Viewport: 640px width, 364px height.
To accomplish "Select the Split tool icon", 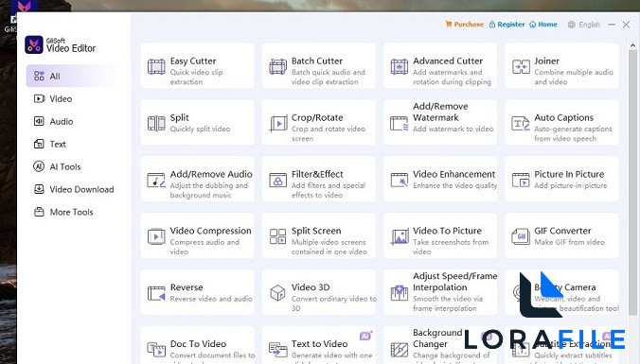I will coord(156,123).
